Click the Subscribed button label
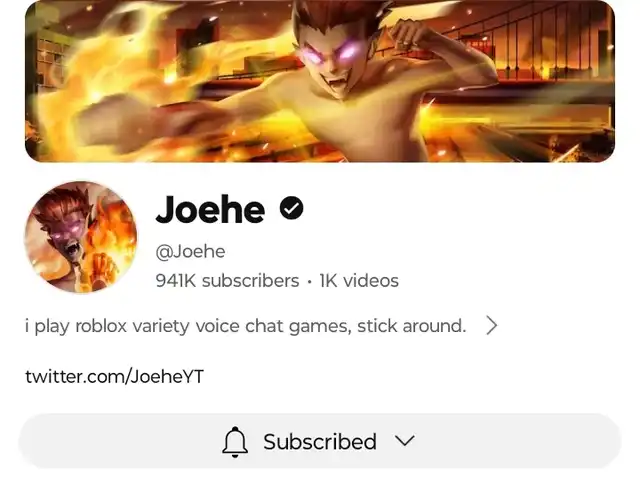Viewport: 640px width, 500px height. 320,442
